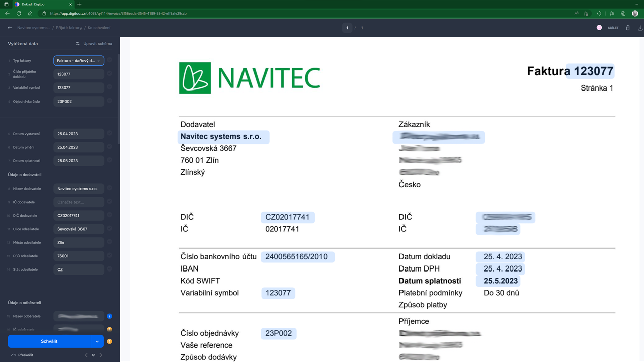Screen dimensions: 644x362
Task: Click the NAVITEC logo in the document
Action: pos(250,78)
